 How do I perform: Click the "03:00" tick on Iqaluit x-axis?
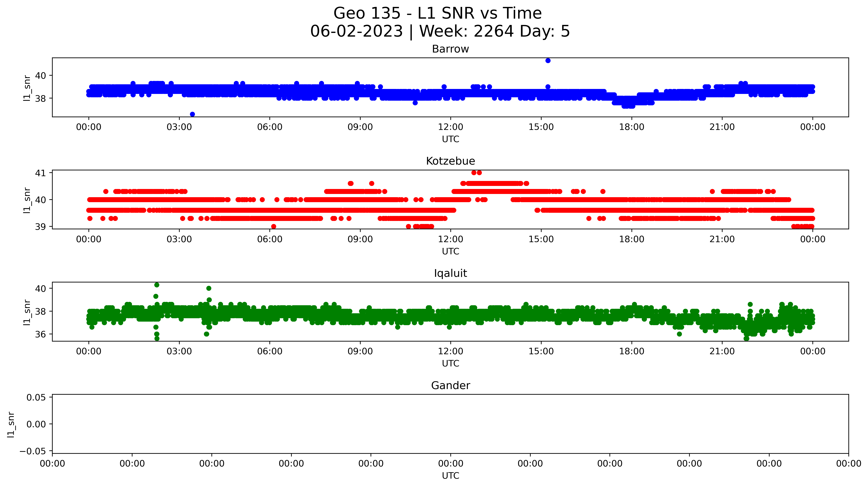pos(179,351)
